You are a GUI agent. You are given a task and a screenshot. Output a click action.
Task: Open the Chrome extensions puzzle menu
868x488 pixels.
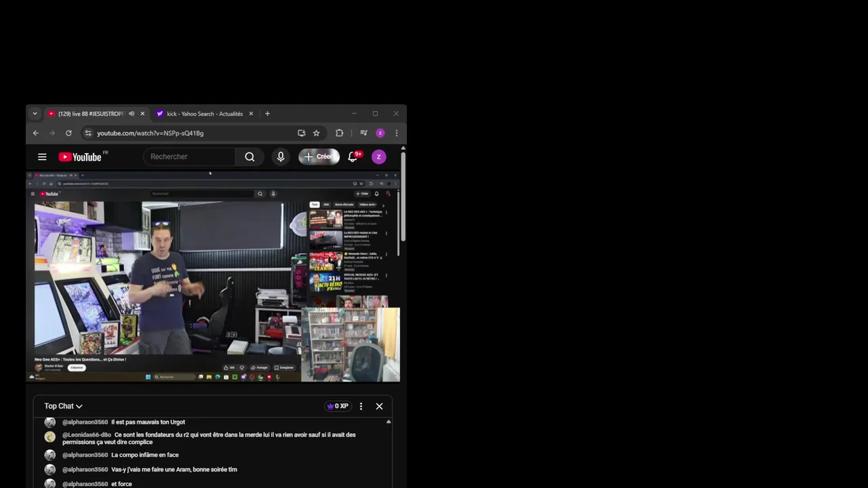pos(340,134)
